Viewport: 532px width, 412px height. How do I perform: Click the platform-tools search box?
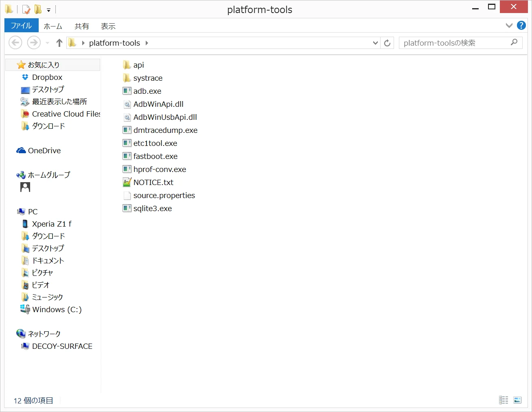[x=460, y=43]
